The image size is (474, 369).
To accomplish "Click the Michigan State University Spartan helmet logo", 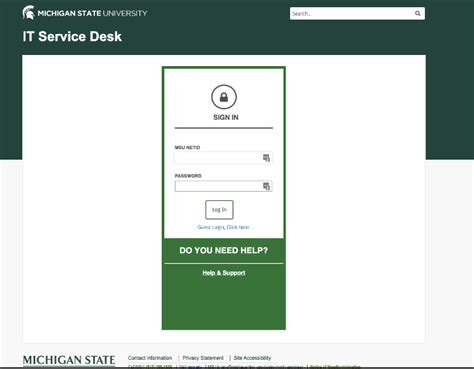I will click(29, 13).
